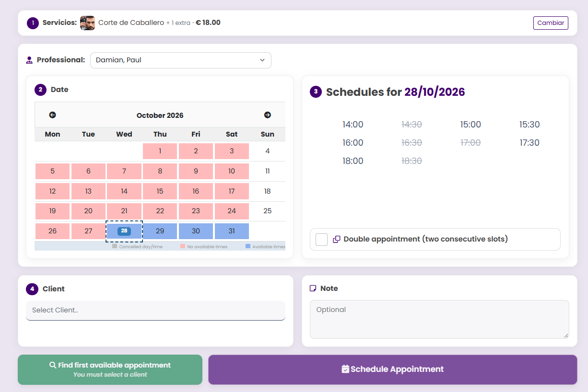588x392 pixels.
Task: Click unavailable day October 7
Action: point(124,171)
